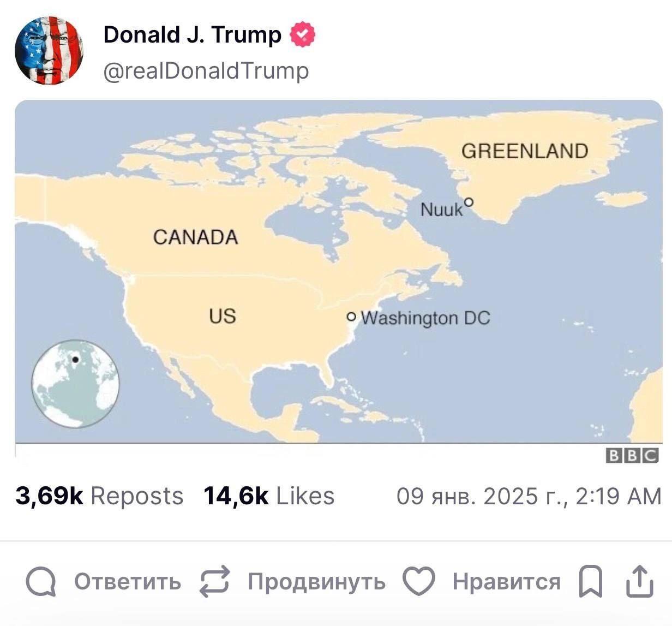Click the verified checkmark badge

(302, 35)
